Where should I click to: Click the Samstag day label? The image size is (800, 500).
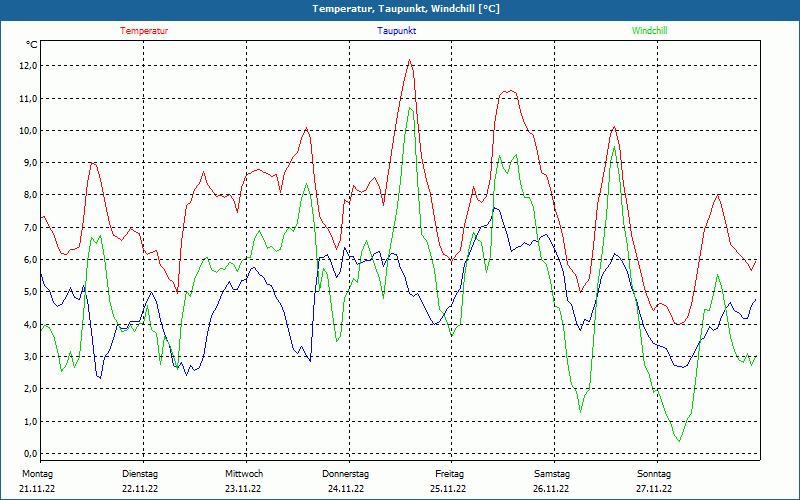click(552, 474)
